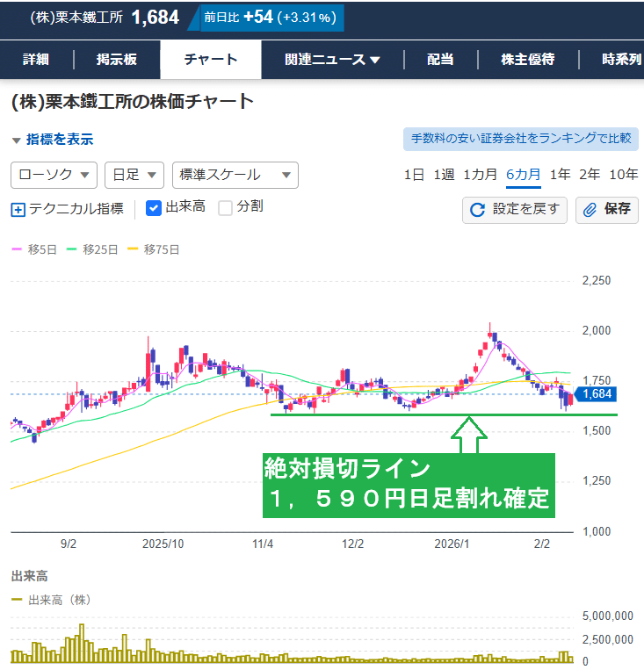This screenshot has height=670, width=644.
Task: Click the 2/2 date axis label
Action: coord(542,544)
